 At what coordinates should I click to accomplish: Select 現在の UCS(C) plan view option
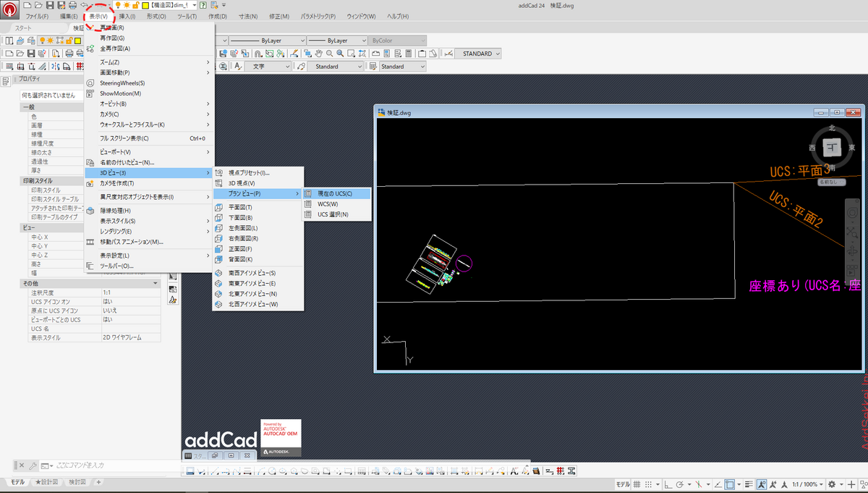tap(337, 193)
